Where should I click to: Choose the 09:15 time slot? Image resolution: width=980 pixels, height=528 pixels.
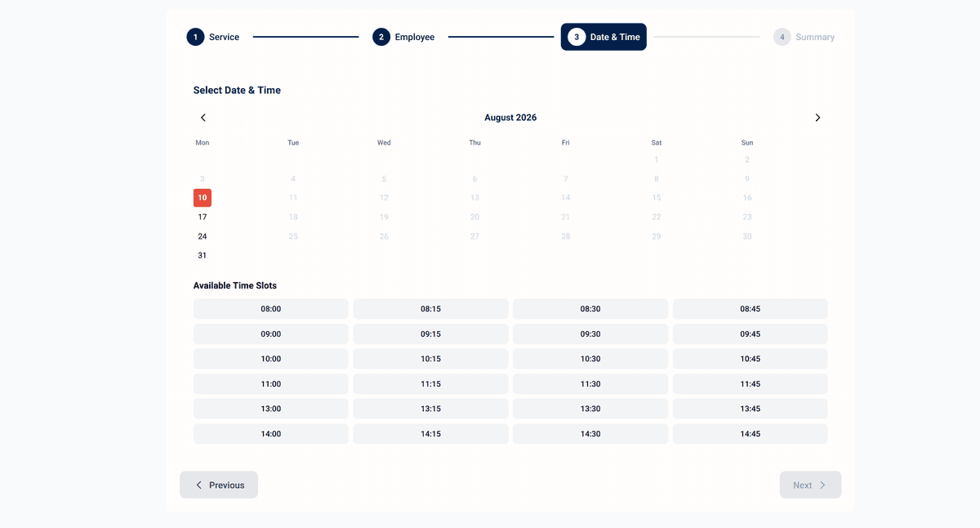[430, 333]
